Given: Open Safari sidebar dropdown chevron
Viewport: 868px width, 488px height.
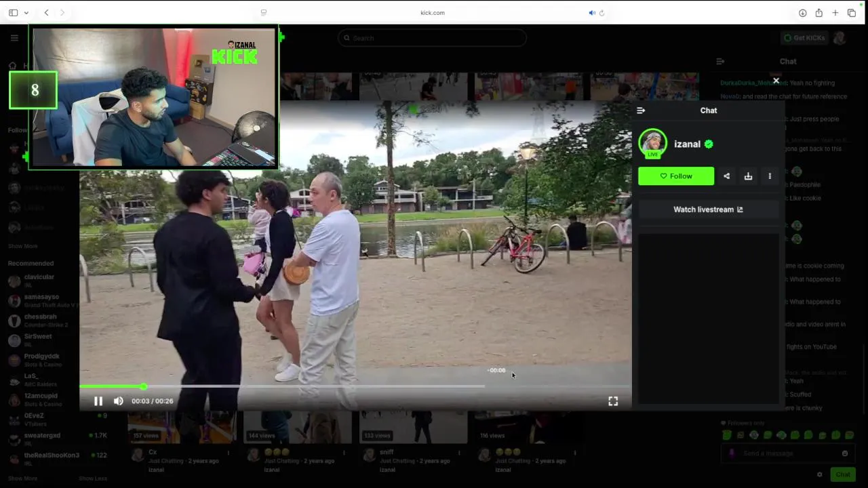Looking at the screenshot, I should pyautogui.click(x=26, y=13).
